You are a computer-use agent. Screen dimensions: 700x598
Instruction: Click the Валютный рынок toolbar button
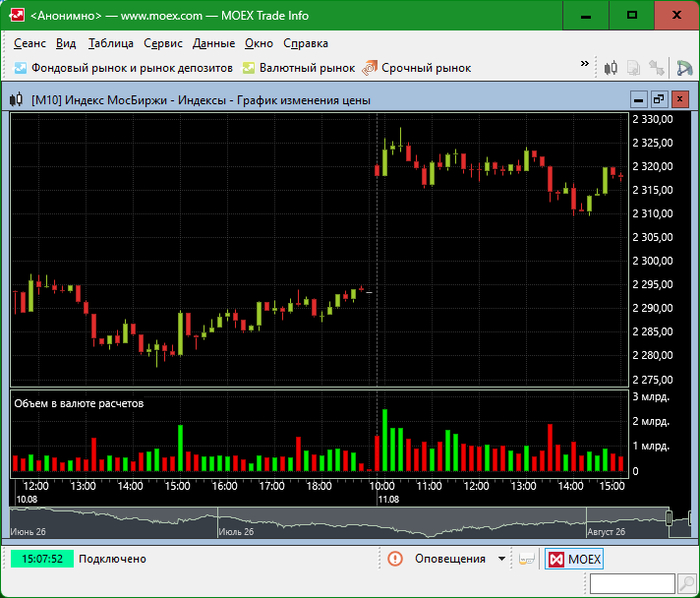click(x=299, y=68)
